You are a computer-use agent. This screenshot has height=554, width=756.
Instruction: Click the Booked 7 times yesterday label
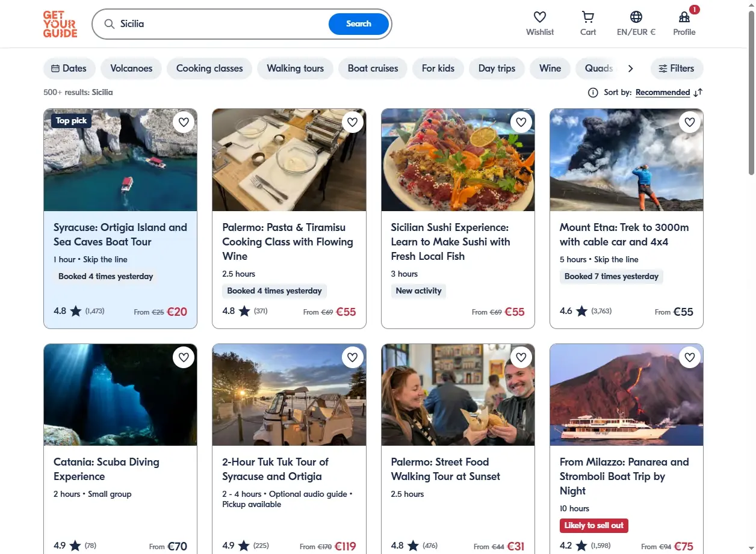(x=612, y=276)
